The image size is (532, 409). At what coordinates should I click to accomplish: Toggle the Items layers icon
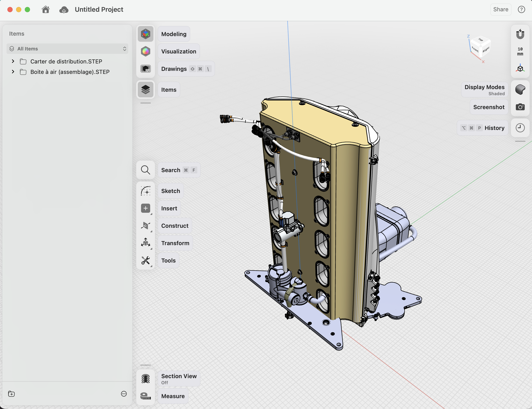click(x=145, y=90)
